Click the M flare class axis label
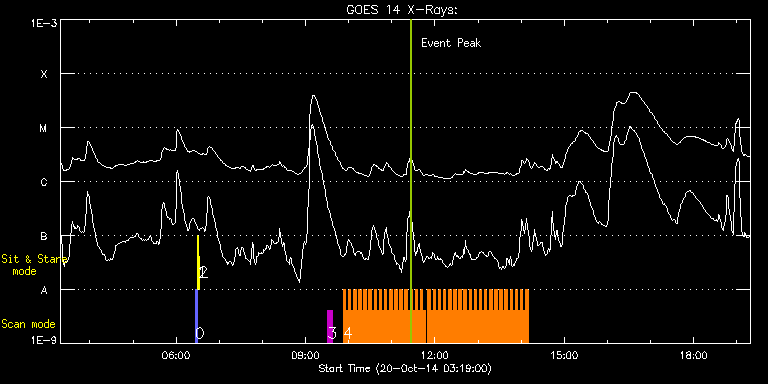The height and width of the screenshot is (384, 768). click(44, 128)
